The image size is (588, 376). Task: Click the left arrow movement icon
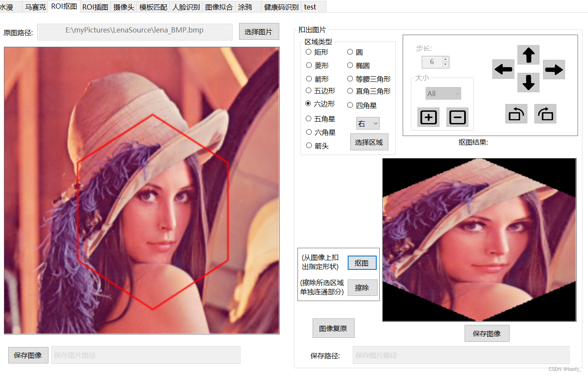(x=503, y=69)
